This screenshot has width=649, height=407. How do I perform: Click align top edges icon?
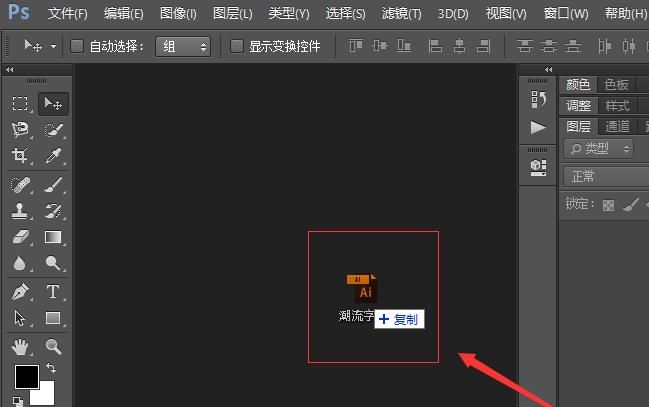click(x=356, y=46)
